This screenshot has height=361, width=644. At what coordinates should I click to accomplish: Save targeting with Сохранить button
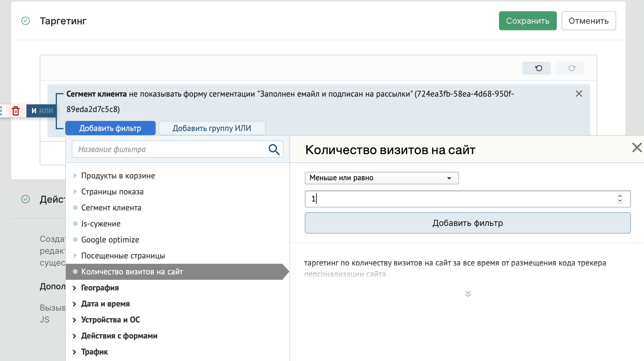[x=528, y=21]
